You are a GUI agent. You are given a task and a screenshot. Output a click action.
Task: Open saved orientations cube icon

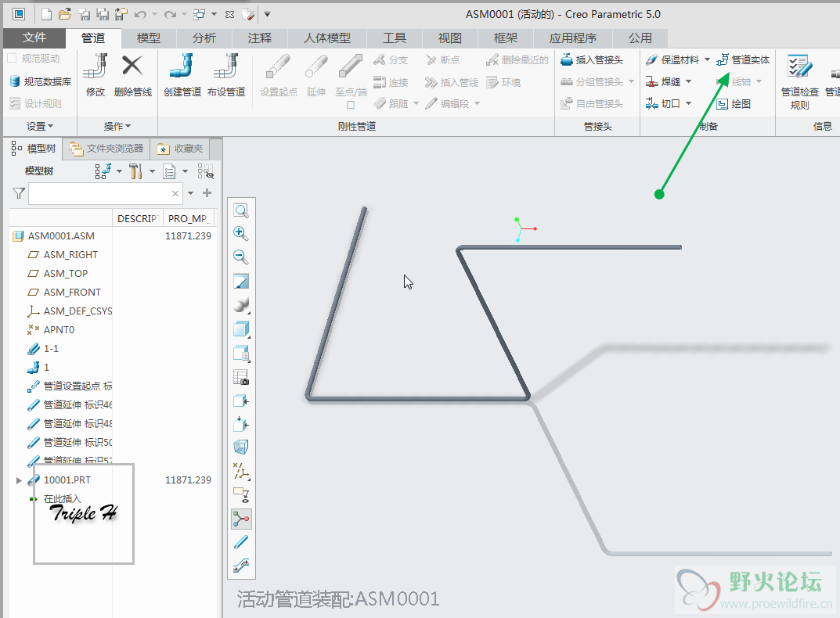click(241, 329)
